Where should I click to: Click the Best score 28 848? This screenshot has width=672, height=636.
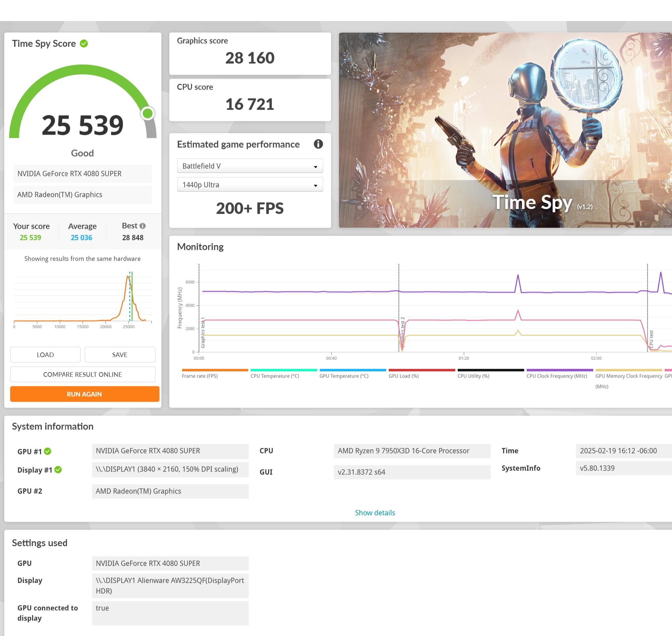pyautogui.click(x=133, y=238)
